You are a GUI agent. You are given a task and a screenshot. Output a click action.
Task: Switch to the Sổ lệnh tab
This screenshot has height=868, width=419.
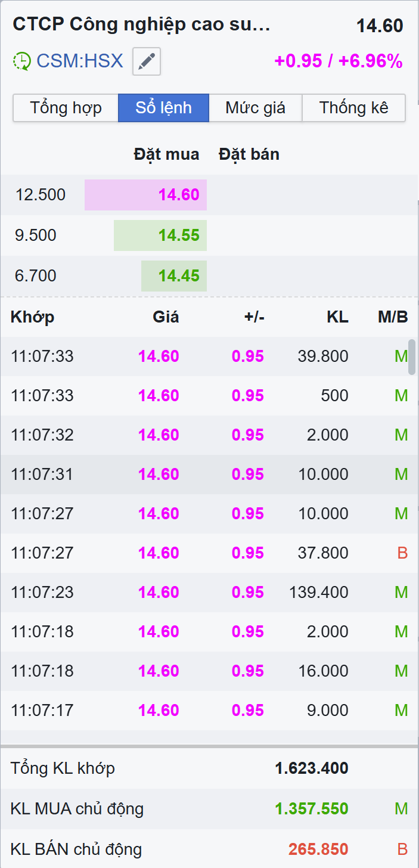pos(163,108)
